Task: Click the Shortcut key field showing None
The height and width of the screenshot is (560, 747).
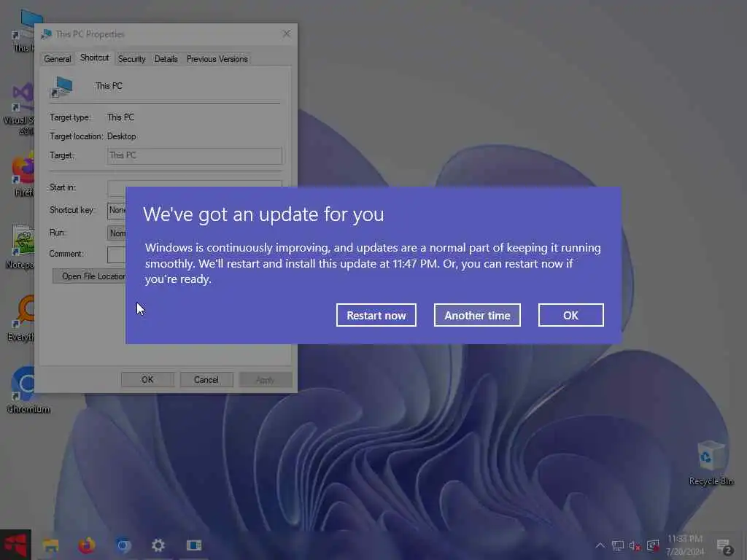Action: [117, 210]
